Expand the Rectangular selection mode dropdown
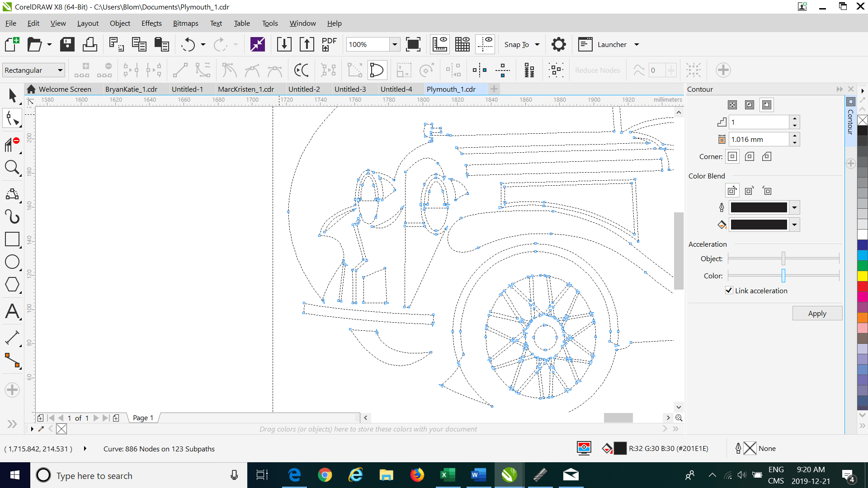This screenshot has height=488, width=868. coord(60,70)
